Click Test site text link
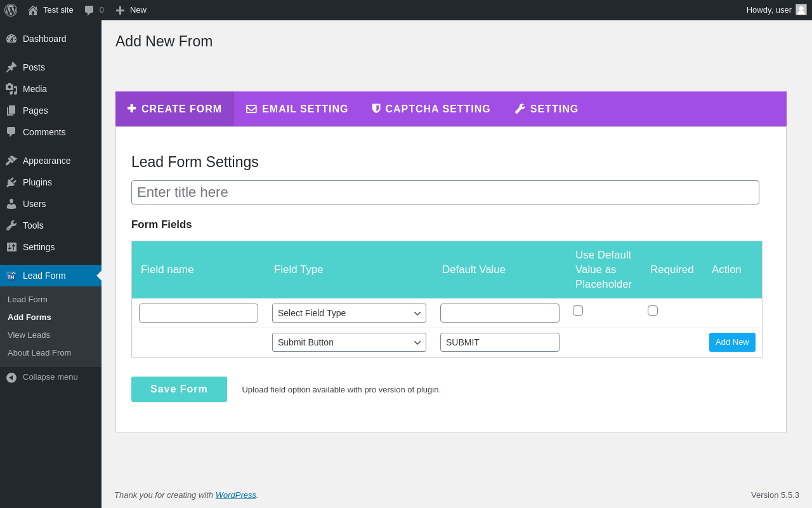812x508 pixels. [x=58, y=10]
